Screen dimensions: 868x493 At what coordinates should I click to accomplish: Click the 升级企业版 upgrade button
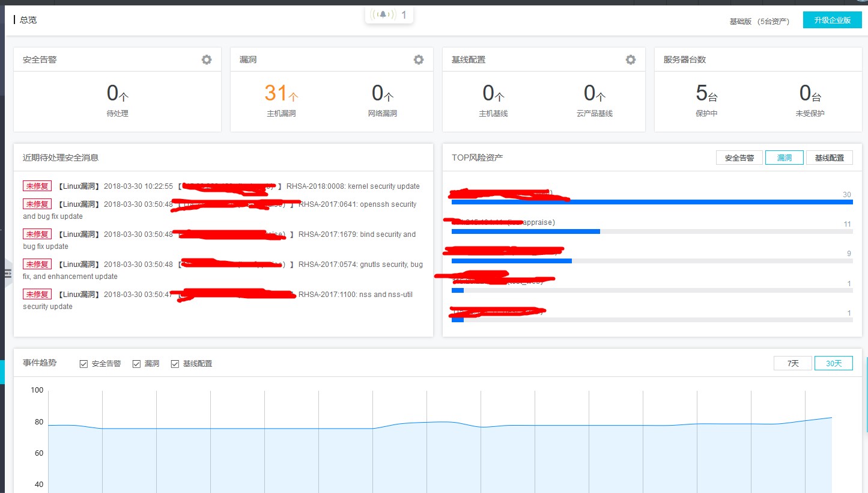tap(832, 20)
